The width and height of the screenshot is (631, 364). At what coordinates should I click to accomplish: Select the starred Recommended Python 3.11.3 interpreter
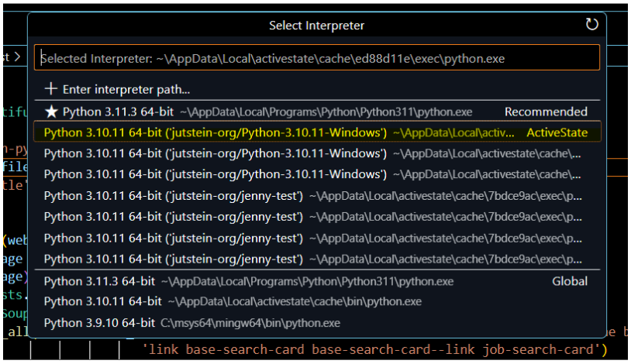point(317,112)
